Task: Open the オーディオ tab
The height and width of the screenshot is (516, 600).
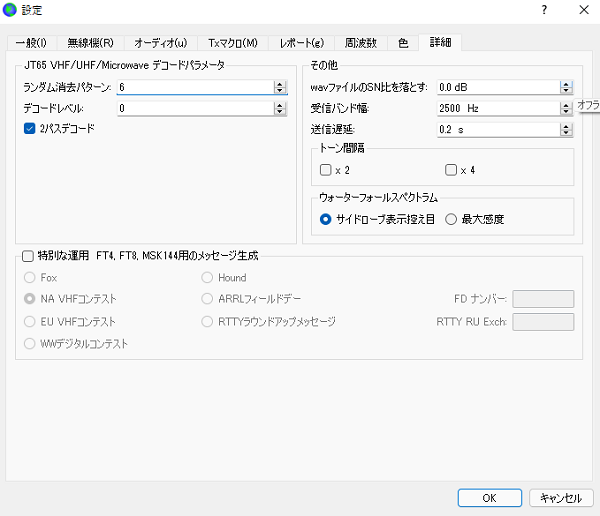Action: click(x=160, y=43)
